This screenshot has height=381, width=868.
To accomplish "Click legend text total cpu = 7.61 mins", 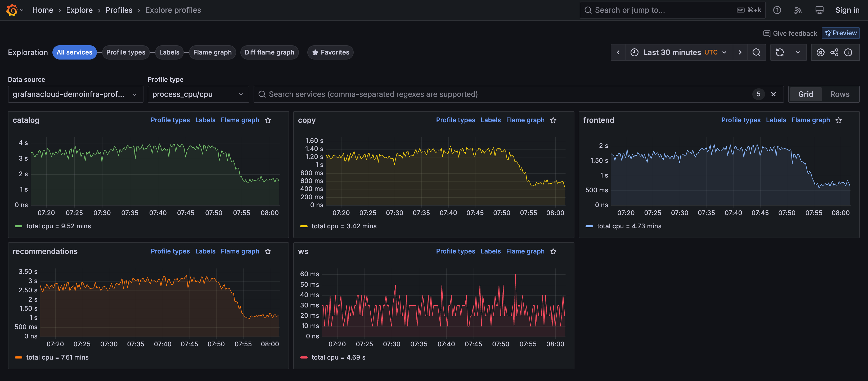I will point(57,357).
